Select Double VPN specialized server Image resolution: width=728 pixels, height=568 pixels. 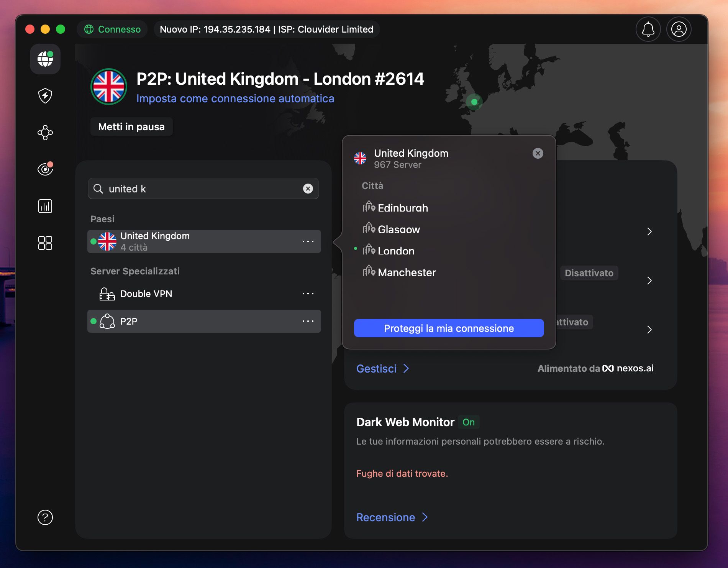click(204, 294)
